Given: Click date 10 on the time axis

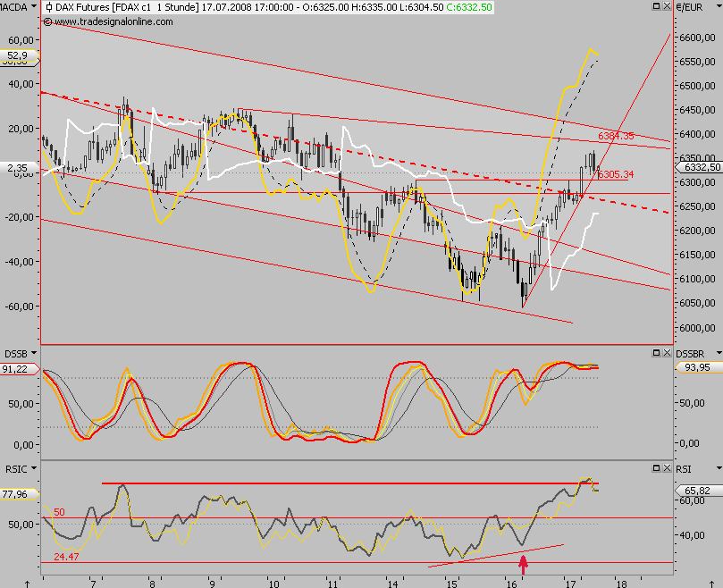Looking at the screenshot, I should point(273,584).
